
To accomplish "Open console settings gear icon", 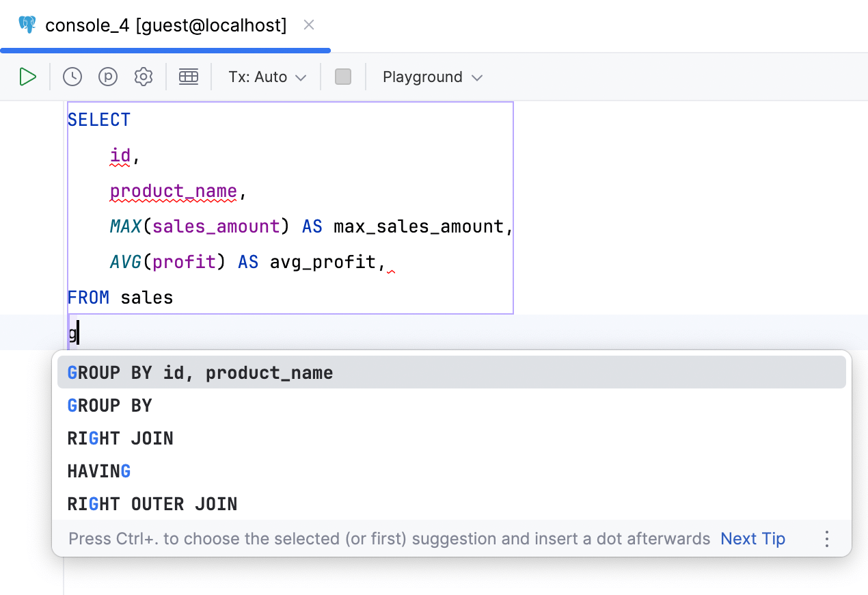I will (x=144, y=77).
